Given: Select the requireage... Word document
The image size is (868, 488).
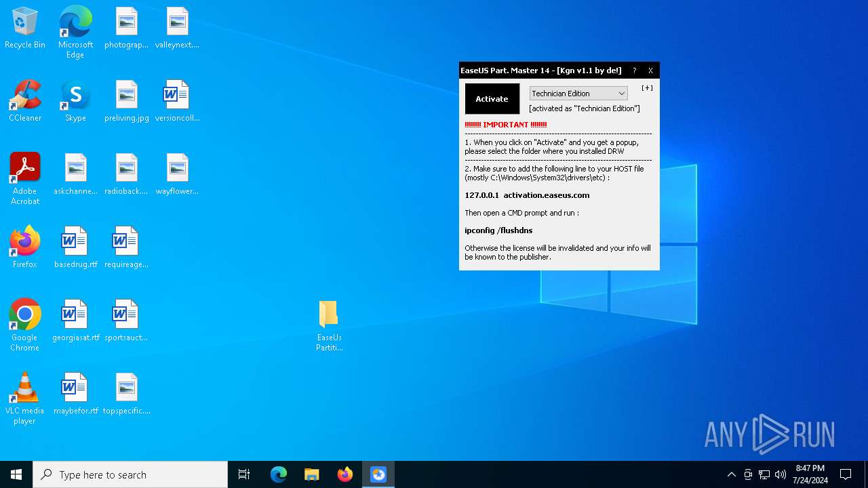Looking at the screenshot, I should [126, 248].
